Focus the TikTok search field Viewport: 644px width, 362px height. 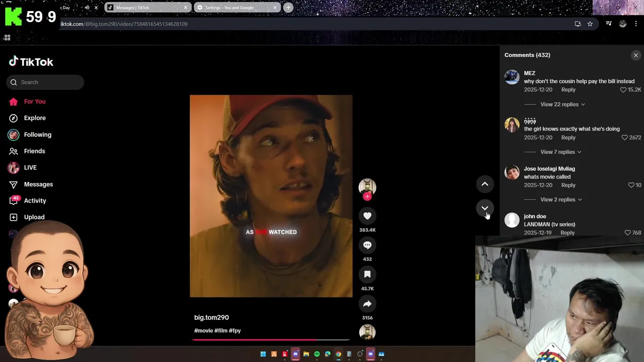click(x=45, y=82)
